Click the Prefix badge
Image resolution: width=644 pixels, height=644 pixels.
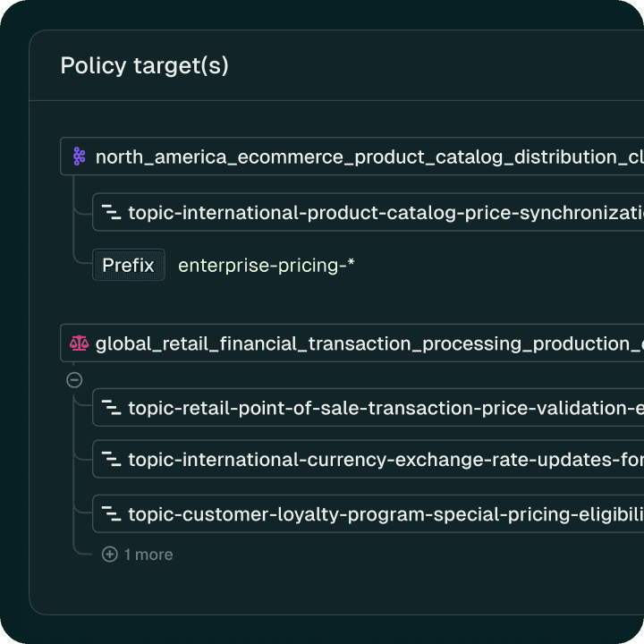(128, 266)
